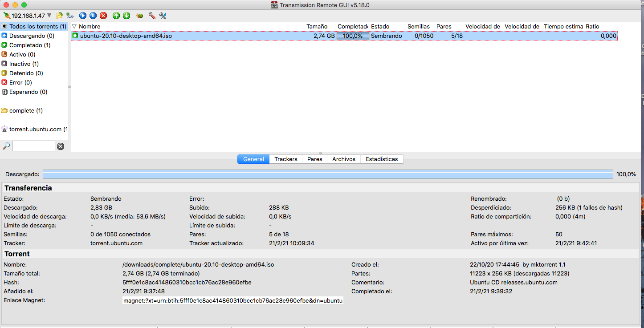Remove torrent with the red X icon
Viewport: 644px width, 328px height.
(x=103, y=16)
